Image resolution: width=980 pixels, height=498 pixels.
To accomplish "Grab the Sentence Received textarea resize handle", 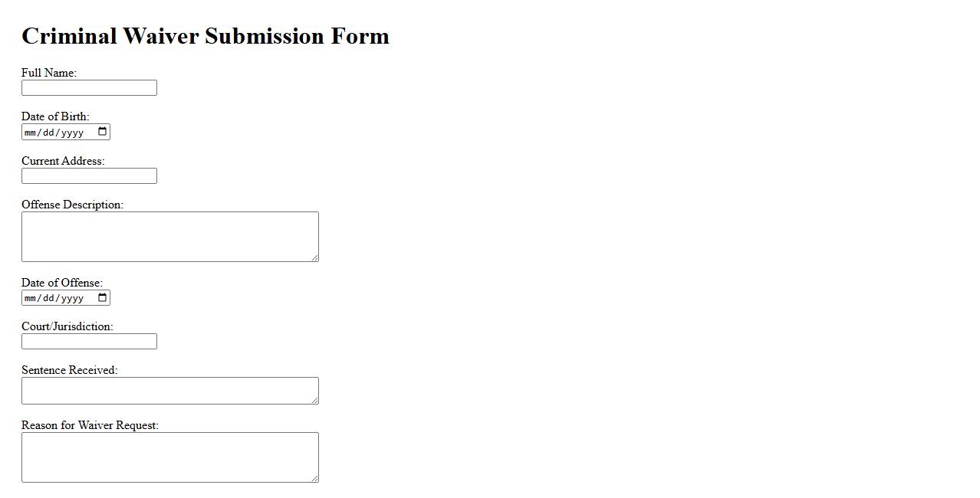I will pyautogui.click(x=314, y=400).
